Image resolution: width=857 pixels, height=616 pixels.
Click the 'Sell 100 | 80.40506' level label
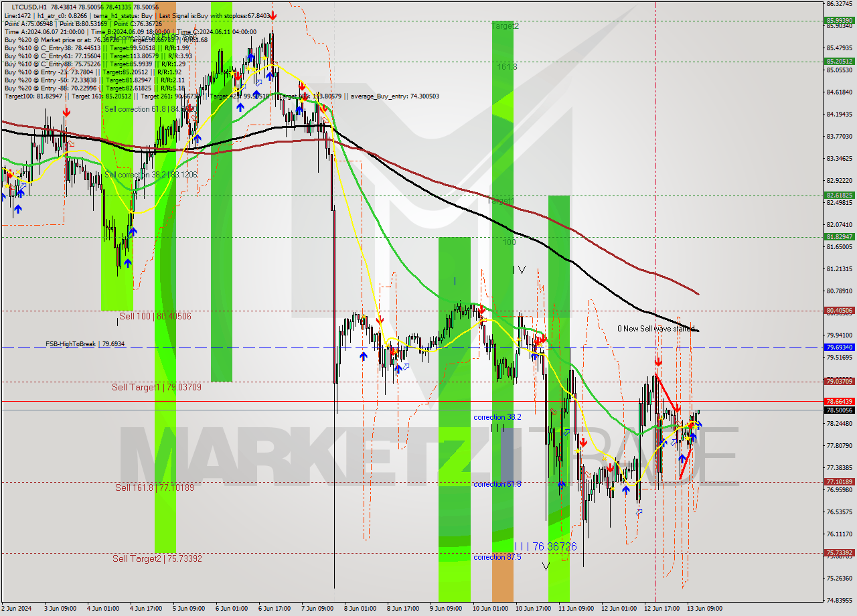click(x=155, y=316)
